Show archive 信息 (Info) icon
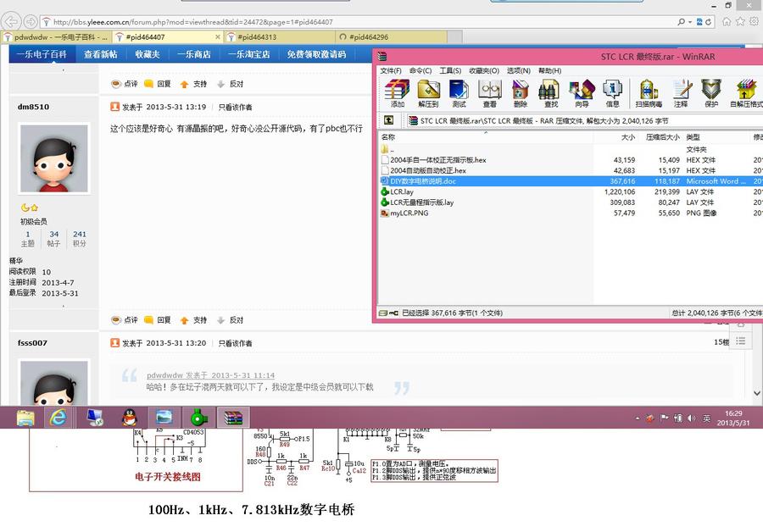 point(612,92)
